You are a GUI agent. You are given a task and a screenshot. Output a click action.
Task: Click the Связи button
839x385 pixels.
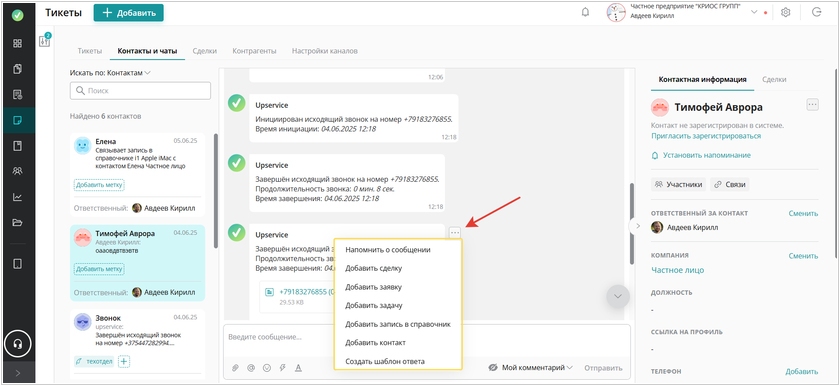[x=729, y=184]
